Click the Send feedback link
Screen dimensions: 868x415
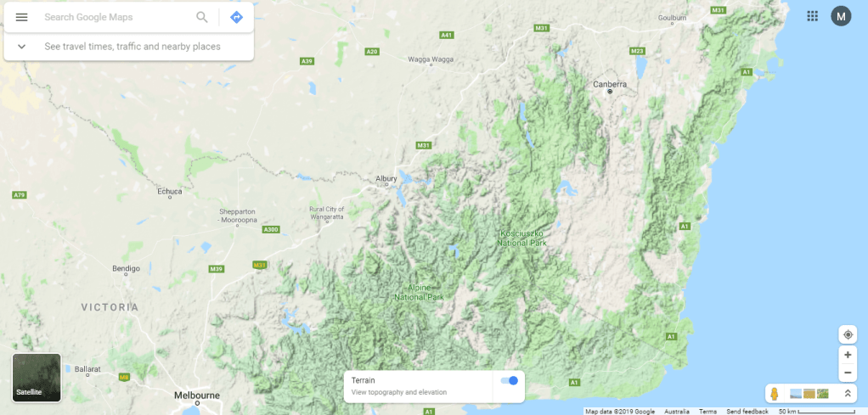click(x=747, y=412)
